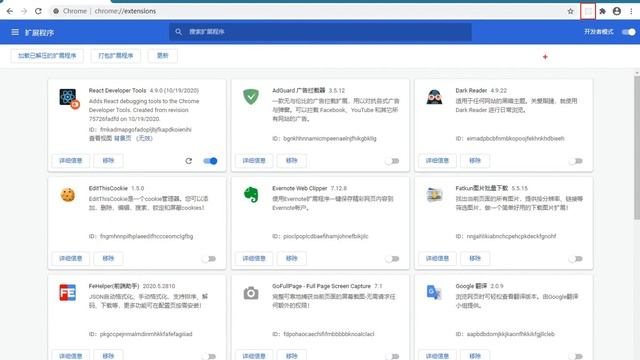
Task: Remove the AdGuard extension
Action: click(291, 160)
